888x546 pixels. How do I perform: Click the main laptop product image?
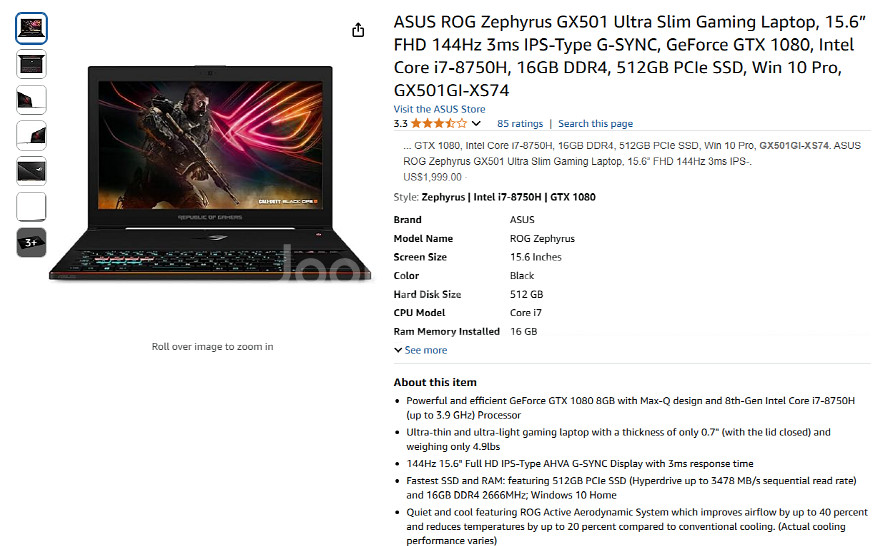[210, 173]
